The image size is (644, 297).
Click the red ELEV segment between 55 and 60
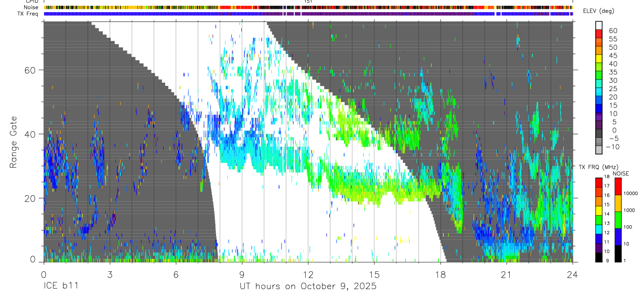coord(599,35)
